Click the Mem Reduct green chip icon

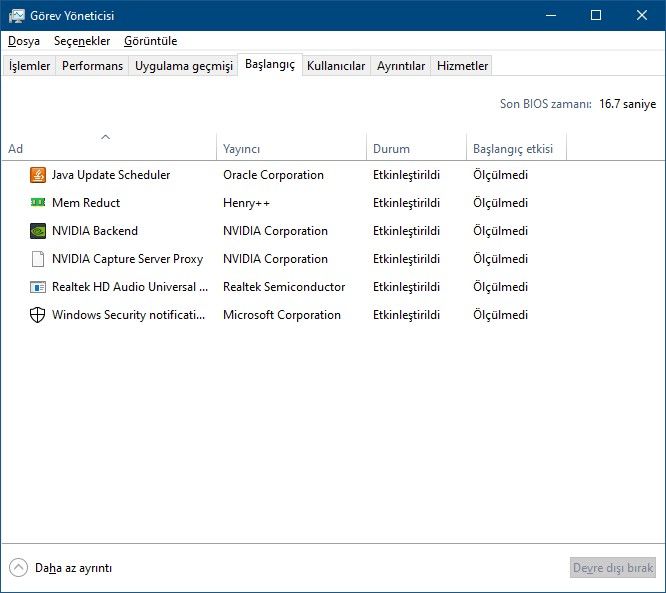point(38,202)
